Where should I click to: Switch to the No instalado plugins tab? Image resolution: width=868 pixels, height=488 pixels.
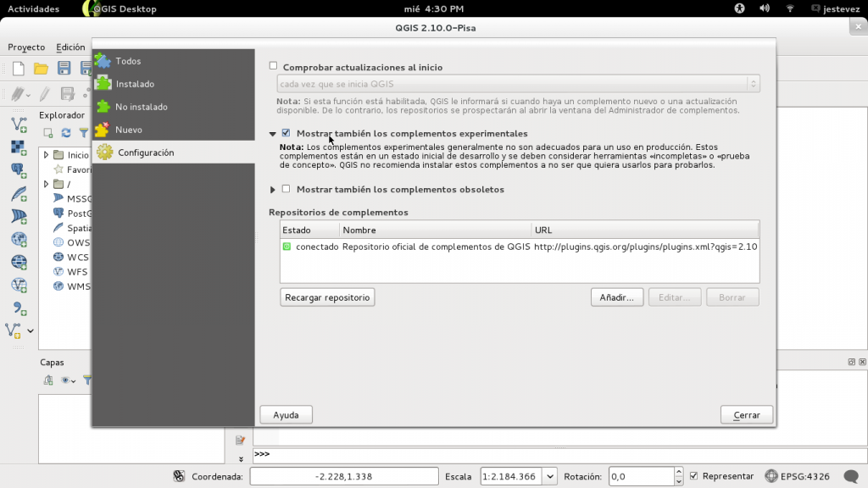click(173, 106)
